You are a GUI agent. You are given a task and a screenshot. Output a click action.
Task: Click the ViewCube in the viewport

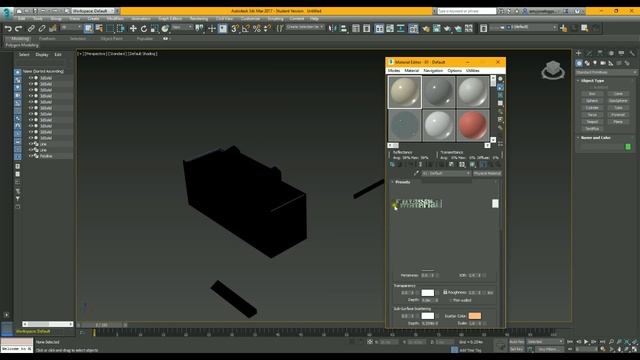click(x=553, y=70)
